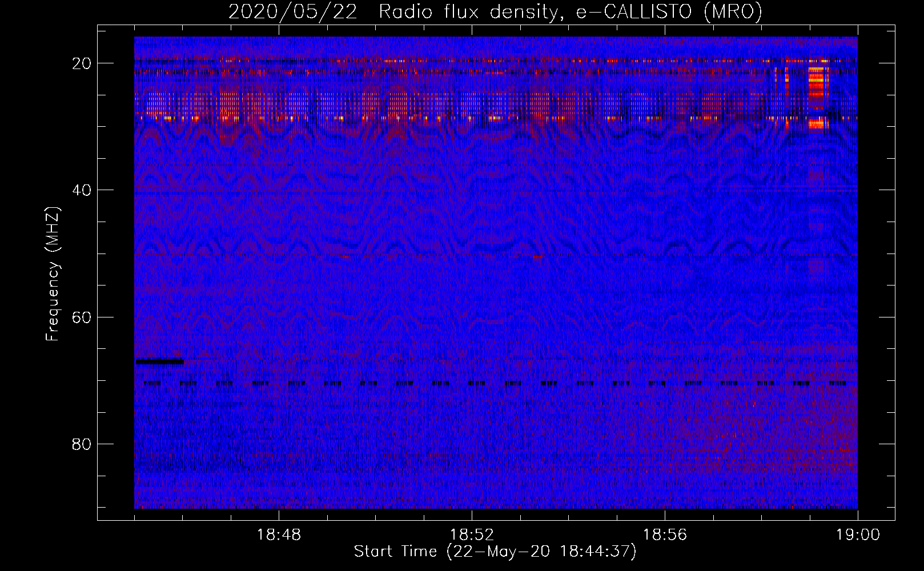Click the "Frequency (MHZ)" axis label
The height and width of the screenshot is (571, 924).
(x=53, y=274)
